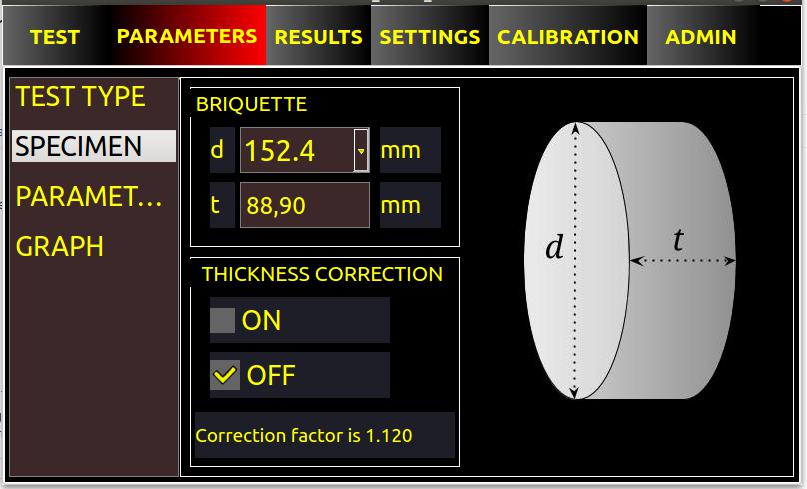Image resolution: width=807 pixels, height=489 pixels.
Task: Click the thickness t field showing 88,90
Action: pyautogui.click(x=305, y=205)
